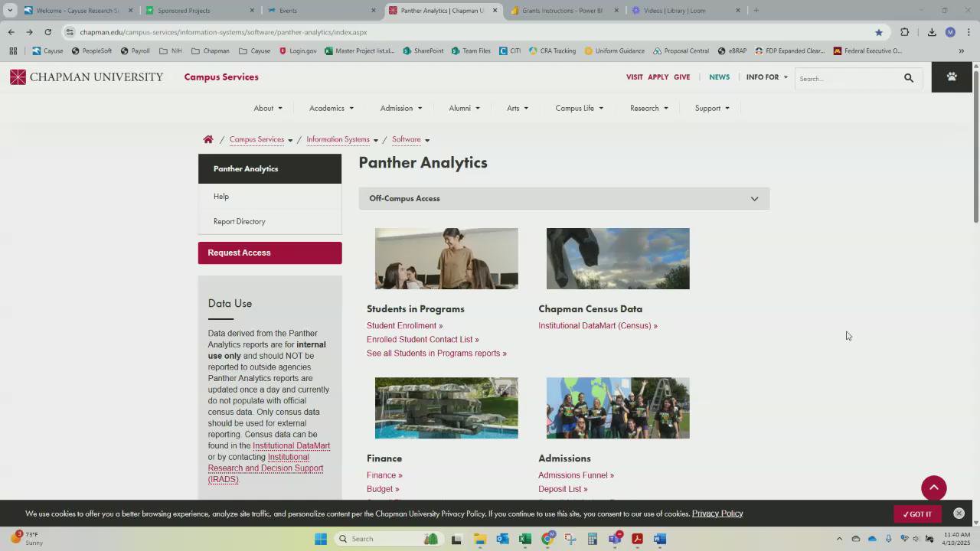The width and height of the screenshot is (980, 551).
Task: Switch to Chrome in the taskbar
Action: 547,539
